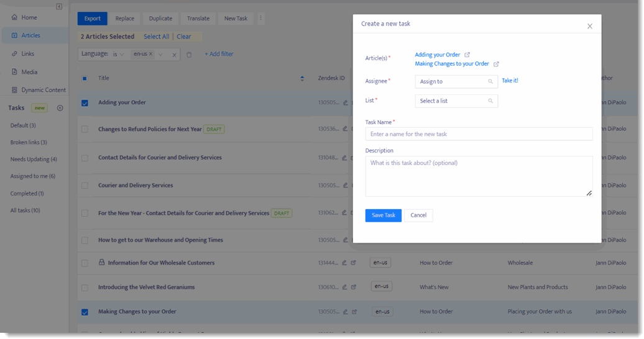The height and width of the screenshot is (339, 644).
Task: Delete the filter using trash icon
Action: [189, 55]
